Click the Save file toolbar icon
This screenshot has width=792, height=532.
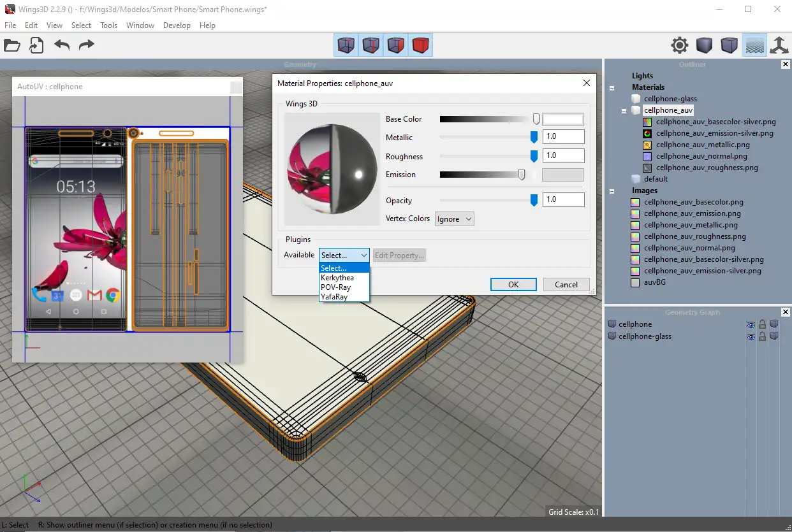pyautogui.click(x=36, y=45)
